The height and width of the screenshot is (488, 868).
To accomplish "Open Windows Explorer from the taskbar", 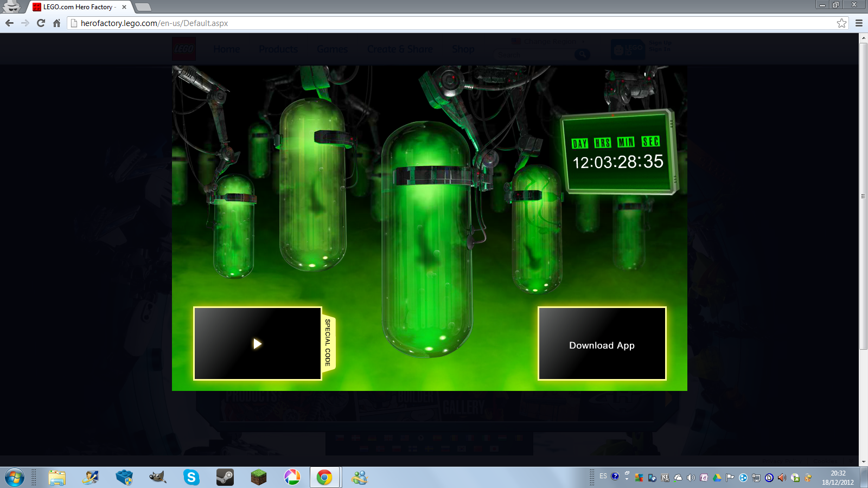I will coord(57,478).
